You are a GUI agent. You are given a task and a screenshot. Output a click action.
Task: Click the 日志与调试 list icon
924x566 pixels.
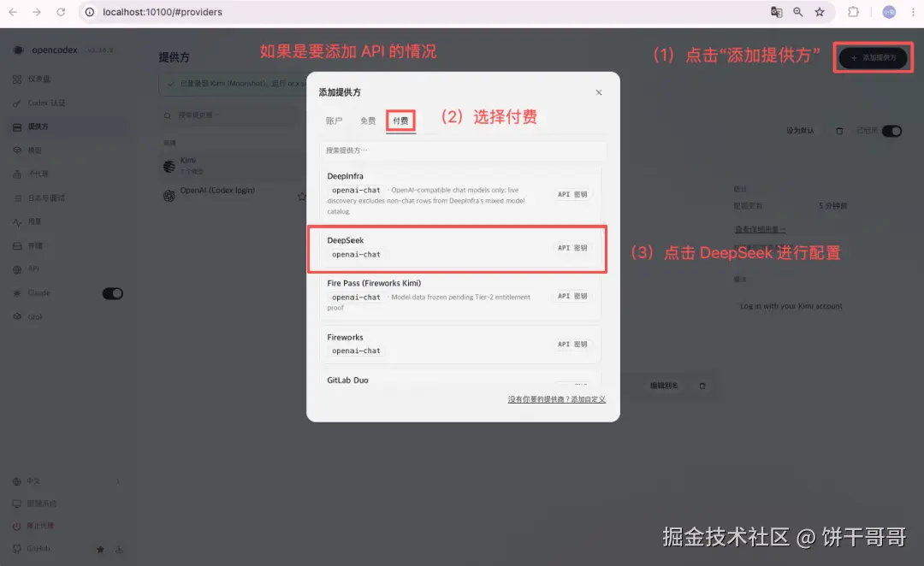click(17, 198)
